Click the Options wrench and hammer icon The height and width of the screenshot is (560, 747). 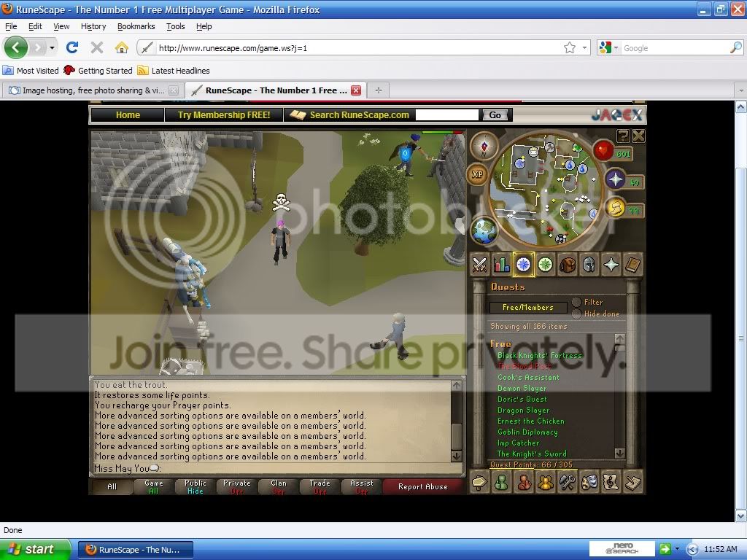coord(568,482)
